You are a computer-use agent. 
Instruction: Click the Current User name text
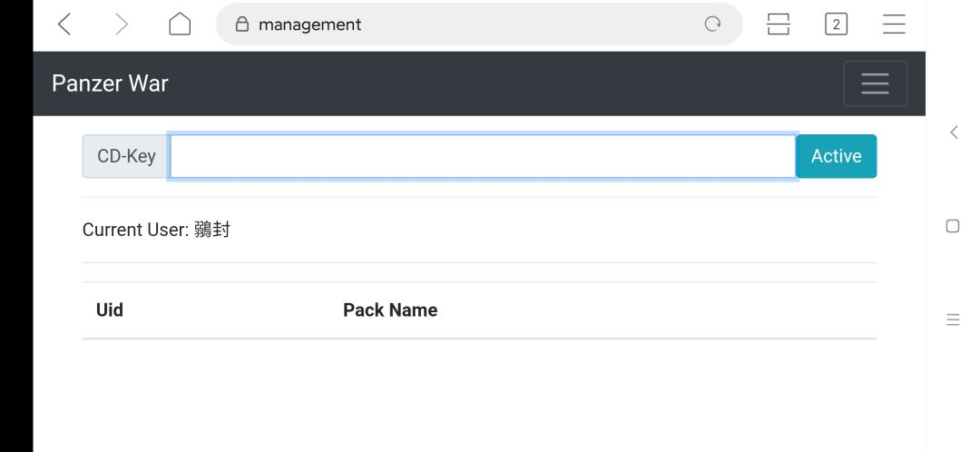point(211,230)
